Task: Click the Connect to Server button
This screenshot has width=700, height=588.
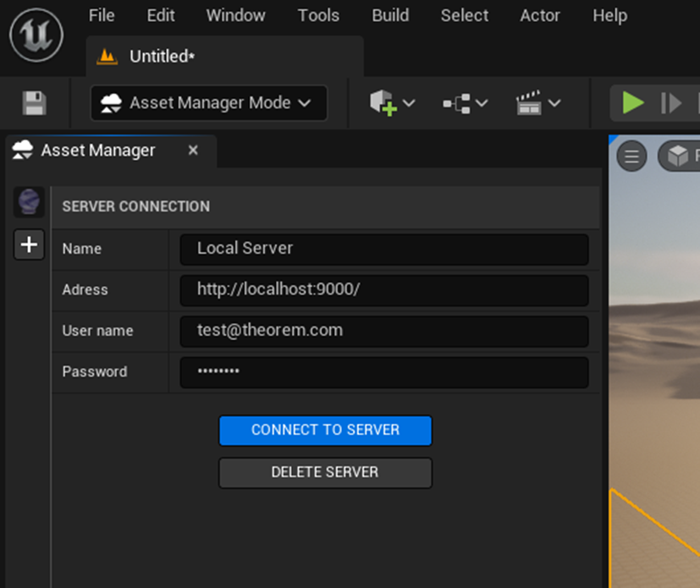Action: point(325,430)
